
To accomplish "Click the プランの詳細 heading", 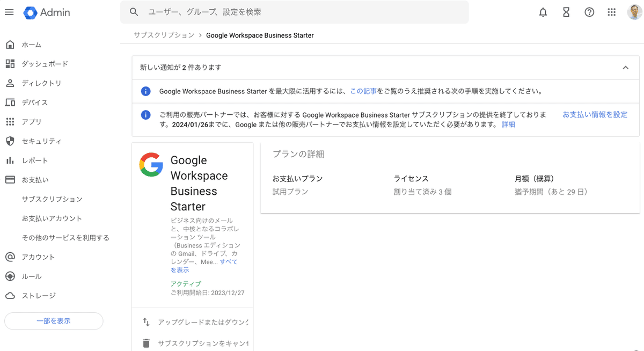I will (x=298, y=154).
